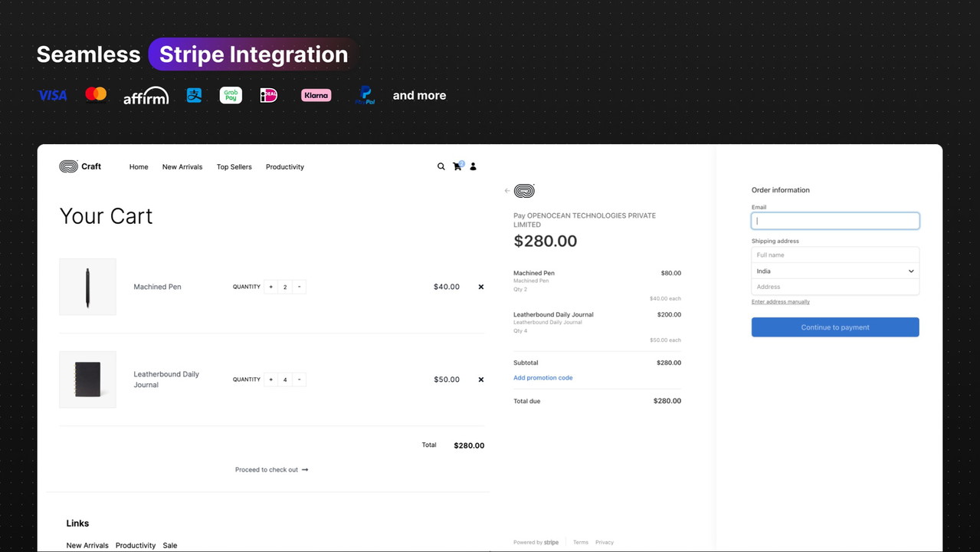Focus the Email input field
This screenshot has height=552, width=980.
point(834,221)
